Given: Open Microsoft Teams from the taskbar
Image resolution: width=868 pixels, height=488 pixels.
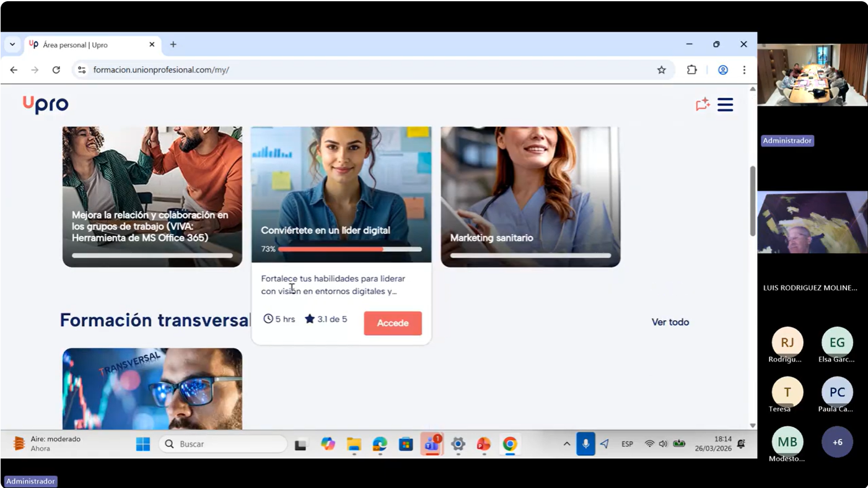Looking at the screenshot, I should (431, 444).
